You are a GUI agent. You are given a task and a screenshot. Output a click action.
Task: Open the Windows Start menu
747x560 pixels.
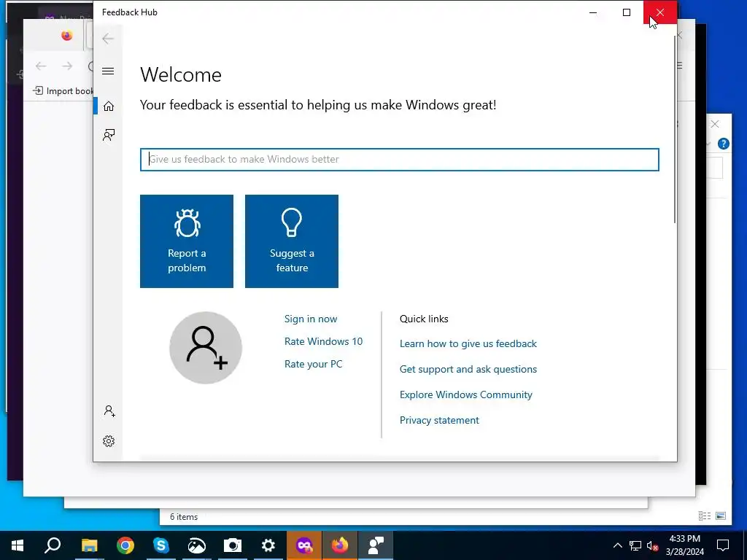(18, 545)
